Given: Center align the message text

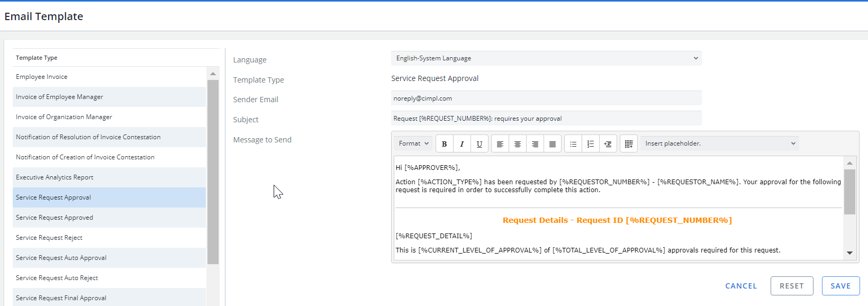Looking at the screenshot, I should [518, 143].
